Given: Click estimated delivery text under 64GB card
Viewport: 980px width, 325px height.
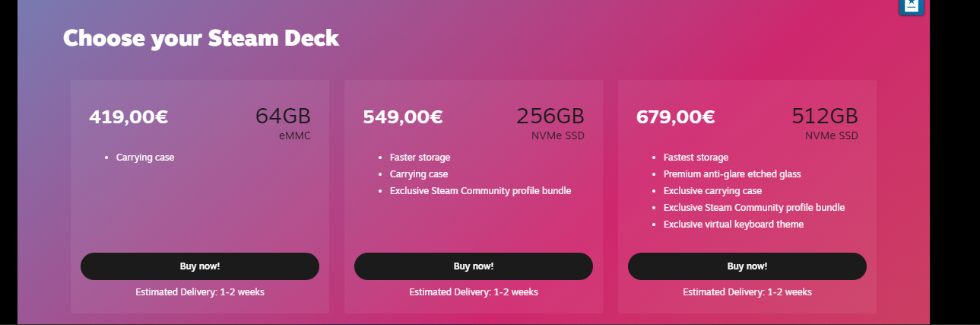Looking at the screenshot, I should point(200,292).
